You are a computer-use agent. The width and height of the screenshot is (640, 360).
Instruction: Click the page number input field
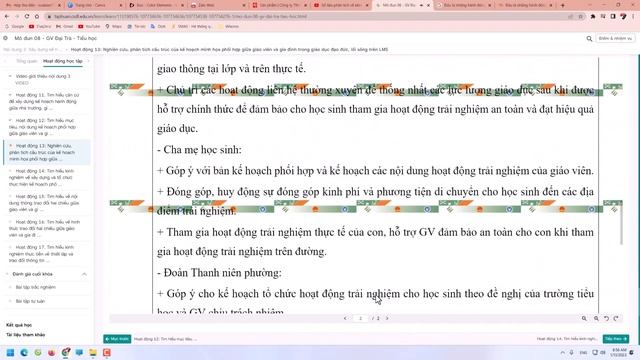360,318
